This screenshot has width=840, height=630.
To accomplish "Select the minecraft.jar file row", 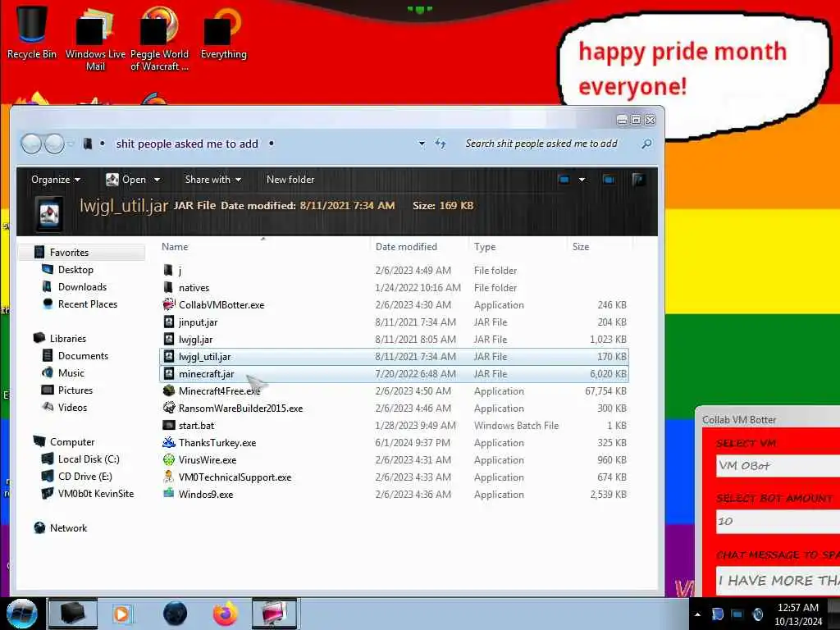I will pyautogui.click(x=394, y=374).
